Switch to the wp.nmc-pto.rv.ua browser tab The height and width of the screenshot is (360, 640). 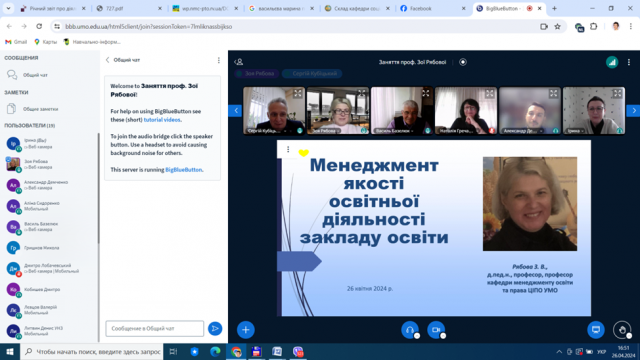(x=205, y=8)
